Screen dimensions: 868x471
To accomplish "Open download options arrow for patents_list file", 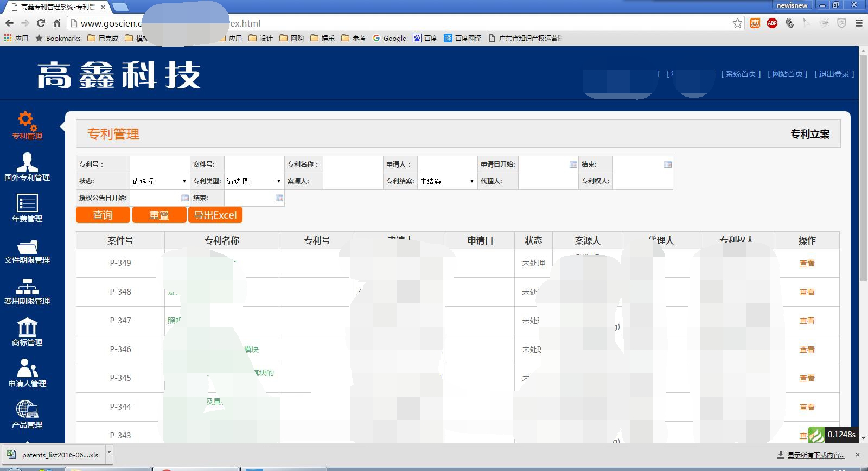I will pyautogui.click(x=109, y=453).
